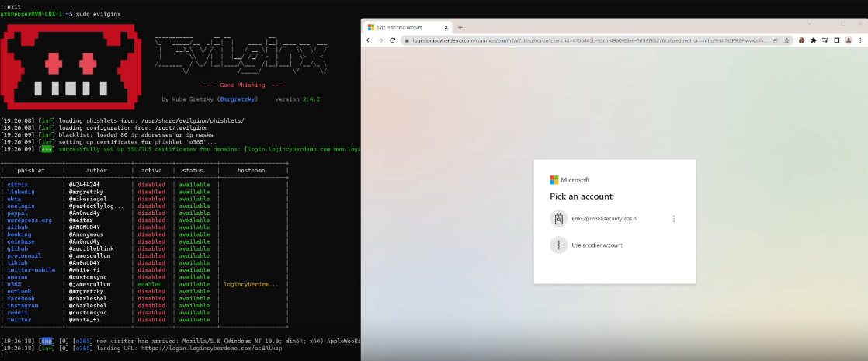Open the browser profile avatar

[848, 40]
